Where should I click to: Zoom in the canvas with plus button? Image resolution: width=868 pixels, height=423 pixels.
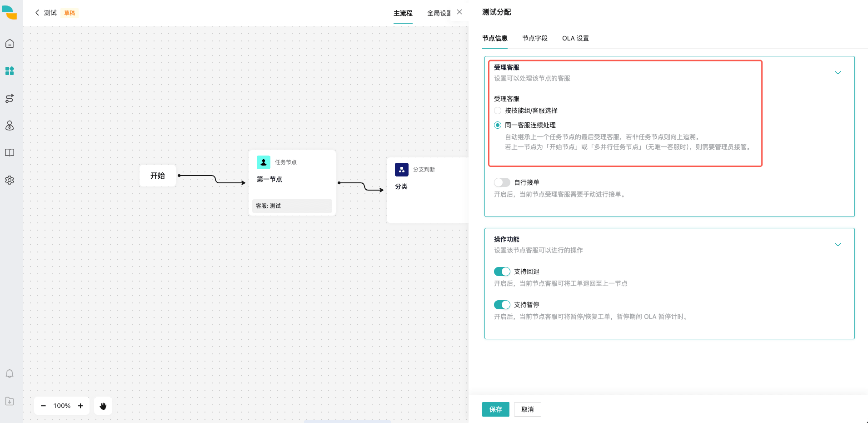click(x=80, y=406)
